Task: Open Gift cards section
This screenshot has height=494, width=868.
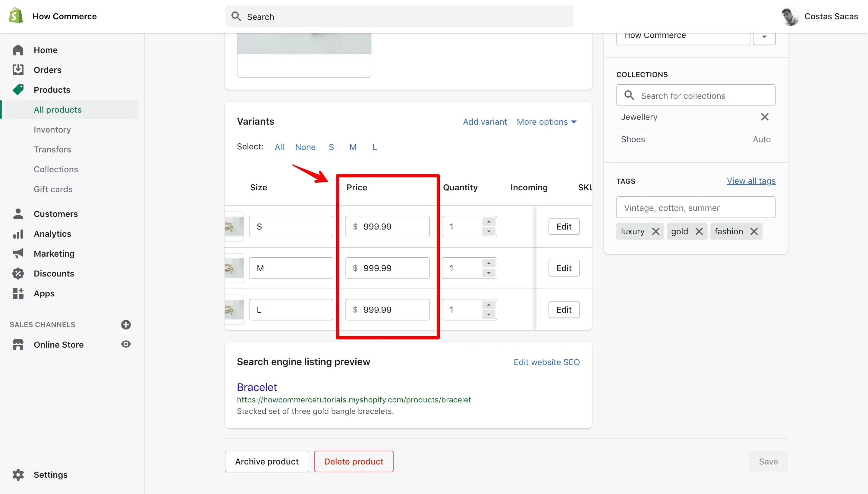Action: coord(53,189)
